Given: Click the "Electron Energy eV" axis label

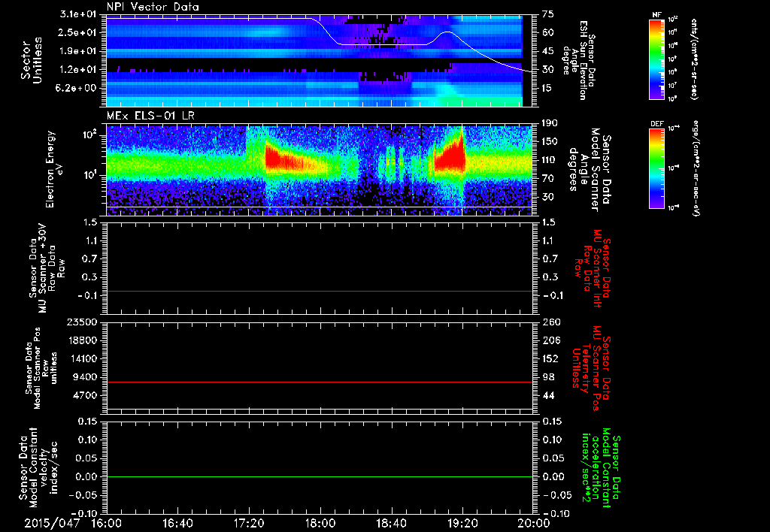Looking at the screenshot, I should (x=55, y=170).
